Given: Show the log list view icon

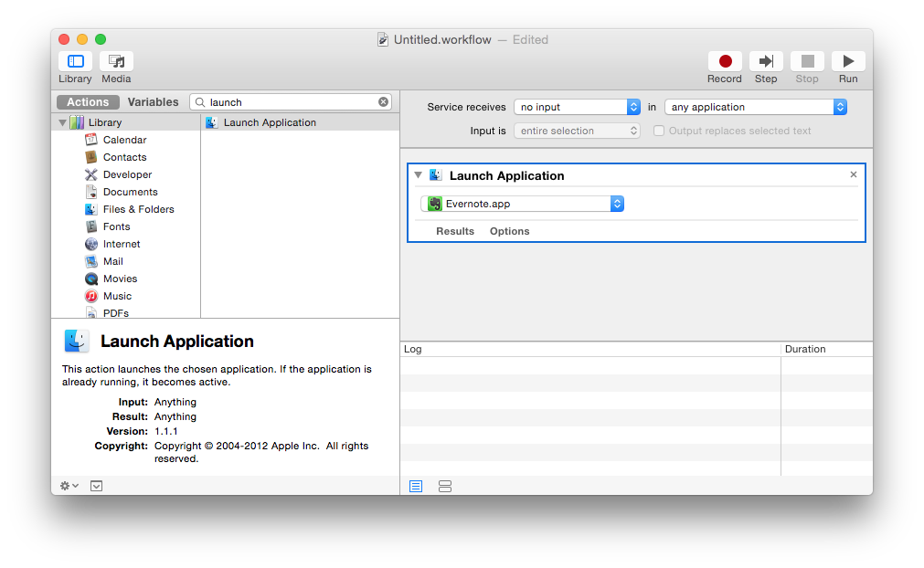Looking at the screenshot, I should tap(416, 486).
